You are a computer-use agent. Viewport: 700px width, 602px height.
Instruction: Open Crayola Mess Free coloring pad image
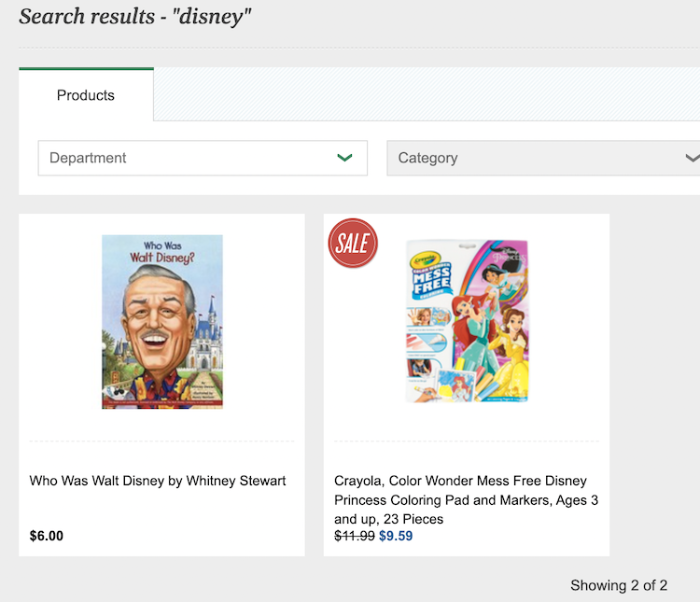click(467, 321)
